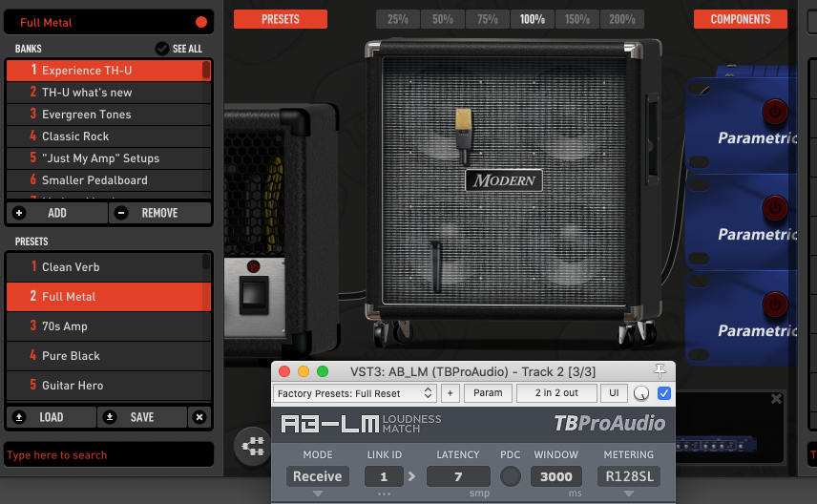817x504 pixels.
Task: Select bank Experience TH-U
Action: (109, 71)
